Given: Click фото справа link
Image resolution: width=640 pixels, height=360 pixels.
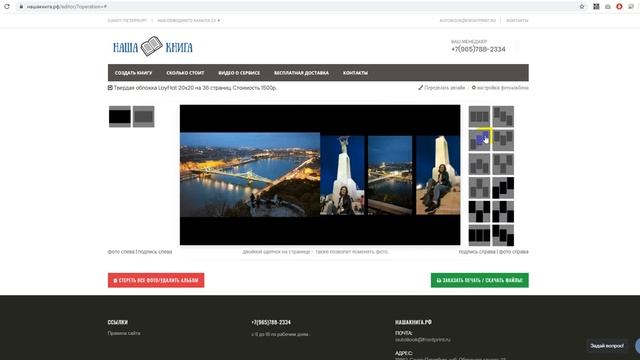Looking at the screenshot, I should [x=513, y=252].
